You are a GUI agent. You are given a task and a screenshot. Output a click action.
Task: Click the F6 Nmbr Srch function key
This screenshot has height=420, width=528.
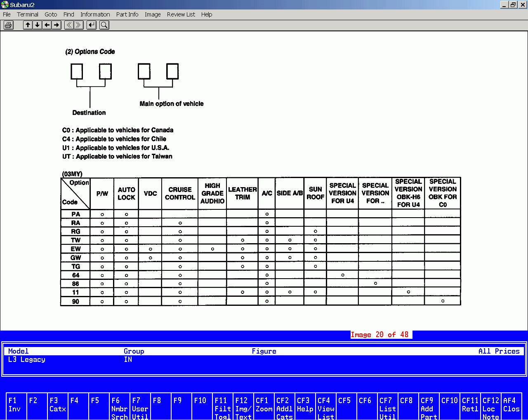[120, 406]
